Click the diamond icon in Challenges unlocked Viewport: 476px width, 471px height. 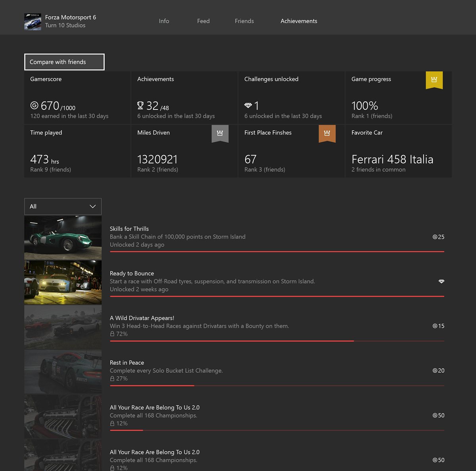[248, 106]
